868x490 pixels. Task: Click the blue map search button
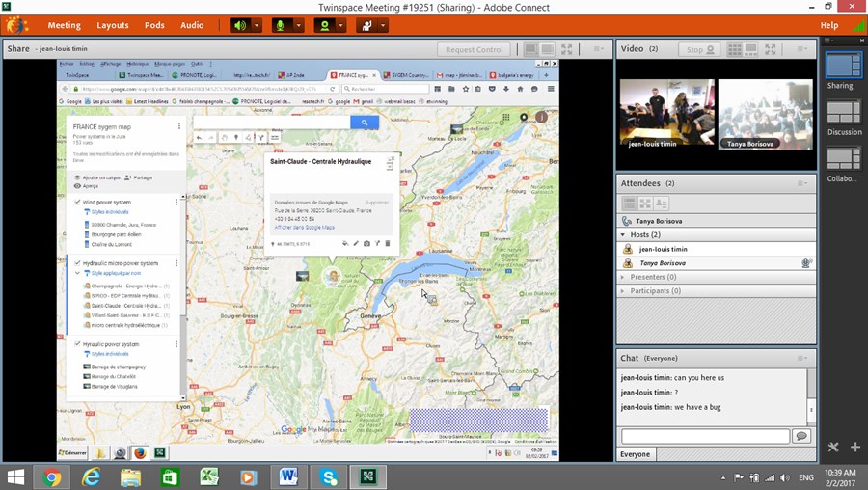[x=364, y=122]
